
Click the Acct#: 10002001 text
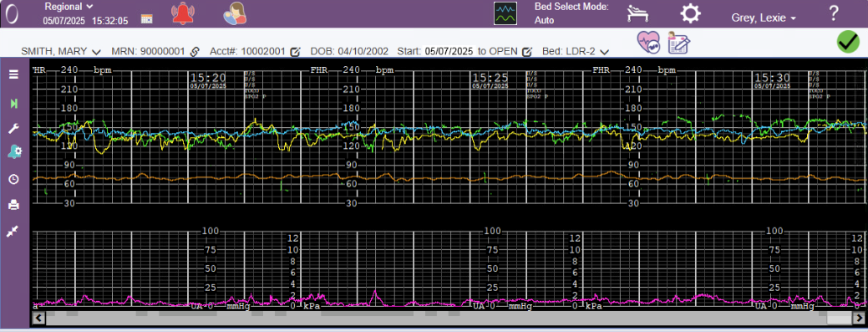coord(247,51)
